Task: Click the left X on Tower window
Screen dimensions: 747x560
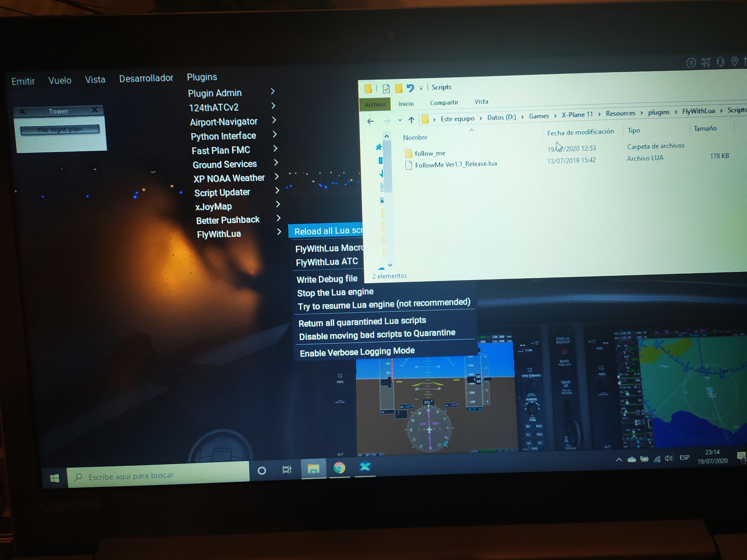Action: pos(22,111)
